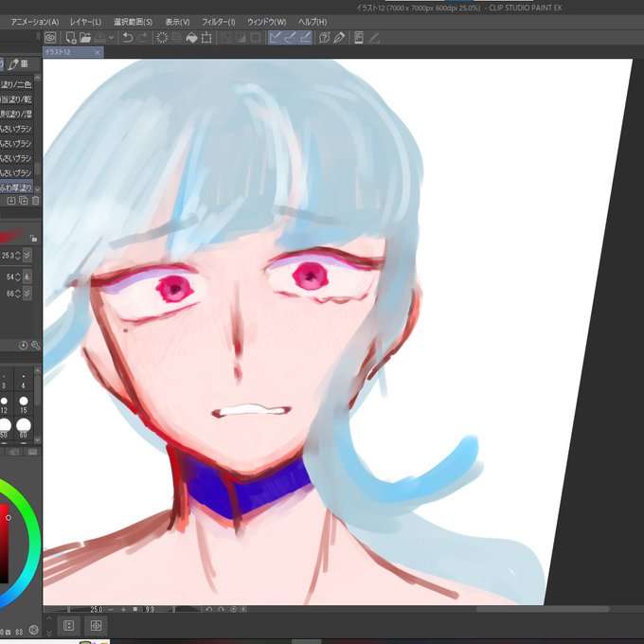644x644 pixels.
Task: Click the Clear (dotted circle) toolbar icon
Action: coord(162,38)
